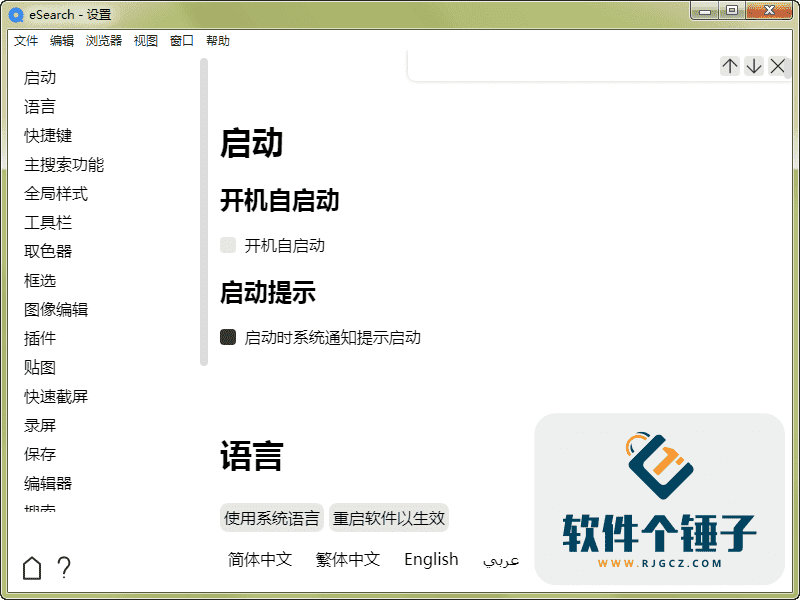Viewport: 800px width, 600px height.
Task: Click the eSearch icon in the title bar
Action: click(x=14, y=14)
